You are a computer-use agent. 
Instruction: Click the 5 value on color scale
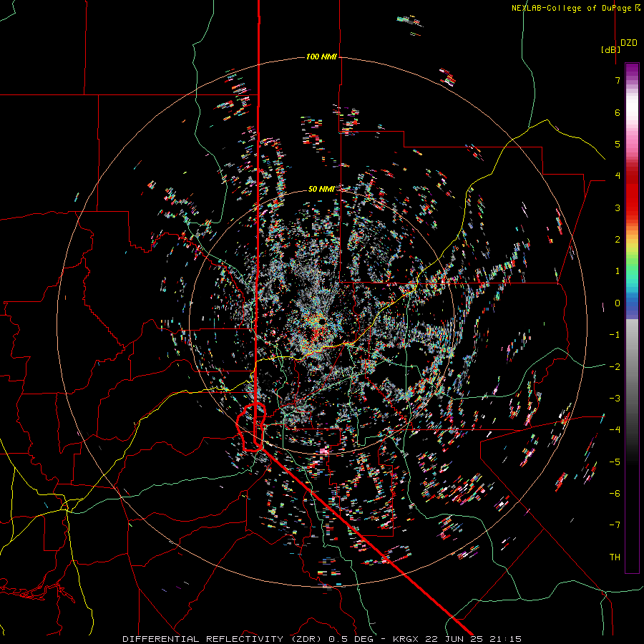click(x=618, y=144)
